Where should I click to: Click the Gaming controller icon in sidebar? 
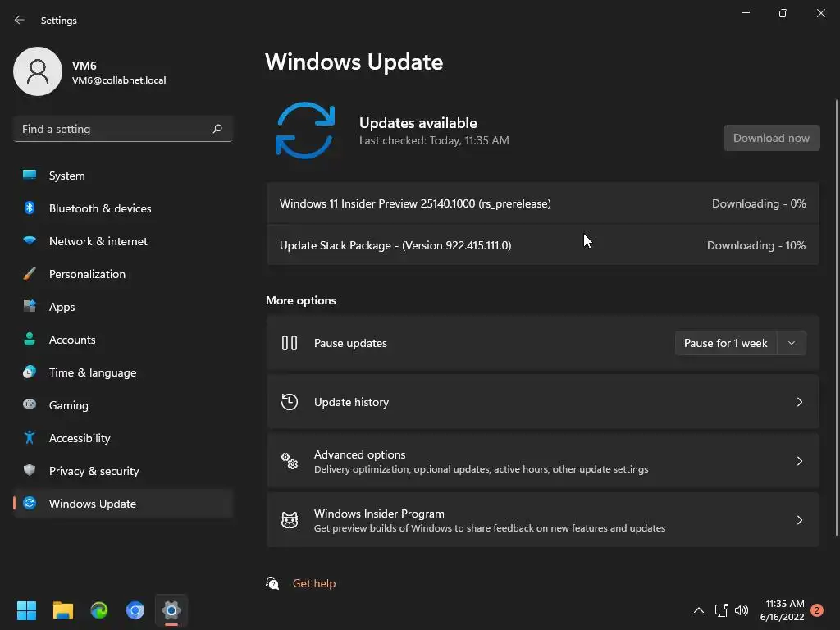pyautogui.click(x=30, y=404)
